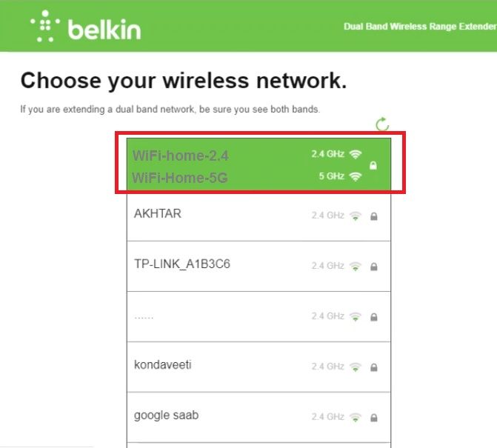Click the white lock icon on WiFi-home network
Viewport: 497px width, 448px height.
[x=373, y=165]
